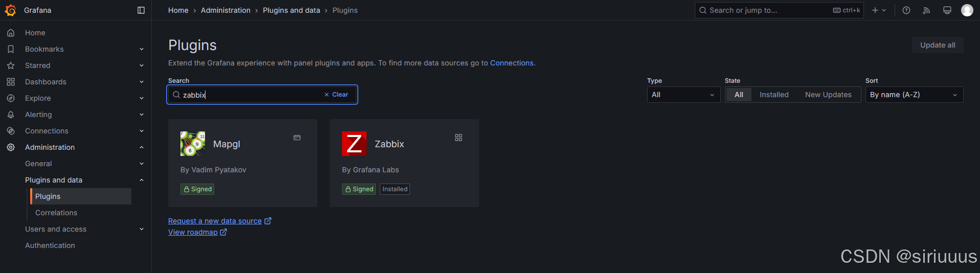Screen dimensions: 980x273
Task: Click the app type icon on Zabbix card
Action: (459, 138)
